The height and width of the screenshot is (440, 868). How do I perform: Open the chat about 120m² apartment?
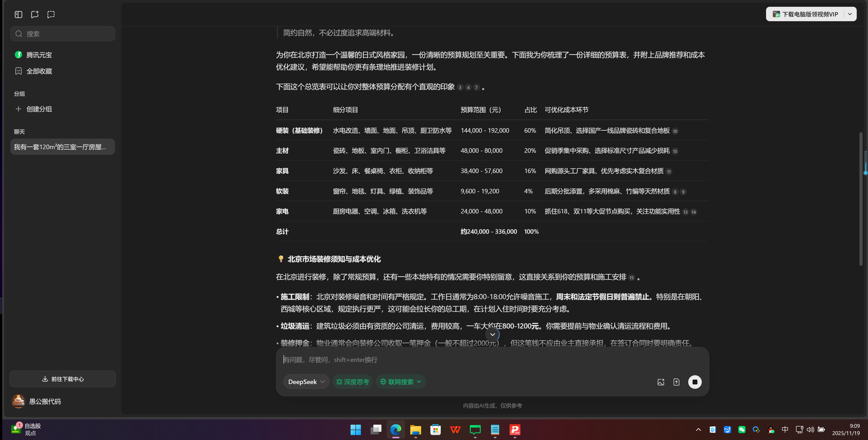point(62,147)
